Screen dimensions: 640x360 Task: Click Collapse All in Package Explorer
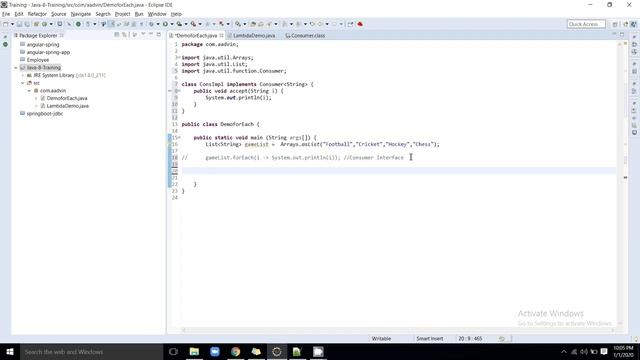(117, 35)
